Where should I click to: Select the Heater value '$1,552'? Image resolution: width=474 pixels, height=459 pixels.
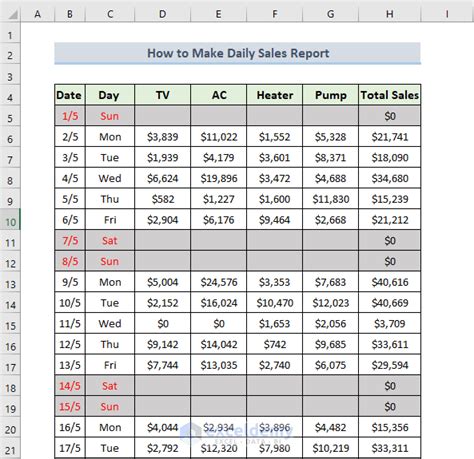275,137
